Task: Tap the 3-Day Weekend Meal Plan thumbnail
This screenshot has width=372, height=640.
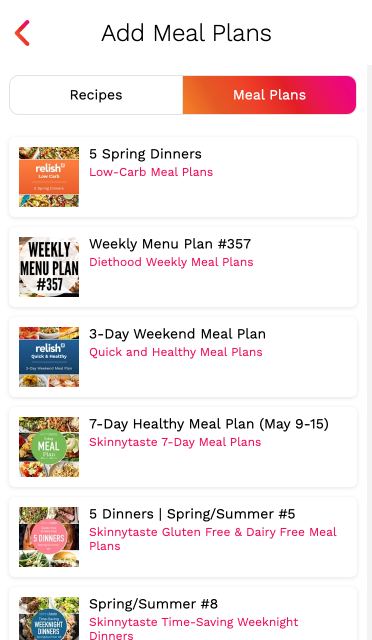Action: tap(49, 357)
